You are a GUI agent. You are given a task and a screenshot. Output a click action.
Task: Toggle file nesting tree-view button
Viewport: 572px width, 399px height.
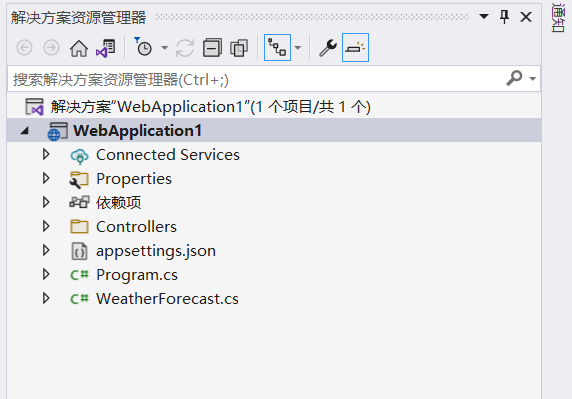tap(277, 48)
